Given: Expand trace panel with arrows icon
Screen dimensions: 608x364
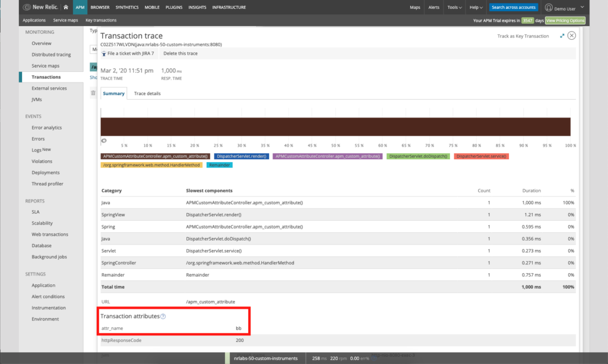Looking at the screenshot, I should 562,36.
